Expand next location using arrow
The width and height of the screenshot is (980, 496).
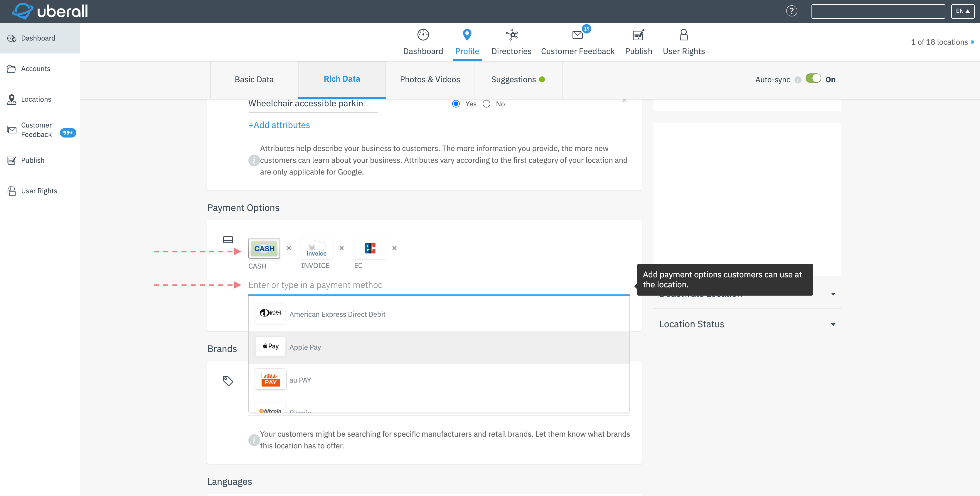(974, 42)
